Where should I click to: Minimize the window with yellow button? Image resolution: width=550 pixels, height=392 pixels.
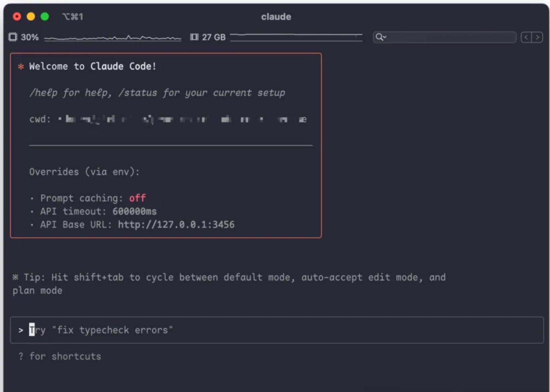[x=31, y=16]
